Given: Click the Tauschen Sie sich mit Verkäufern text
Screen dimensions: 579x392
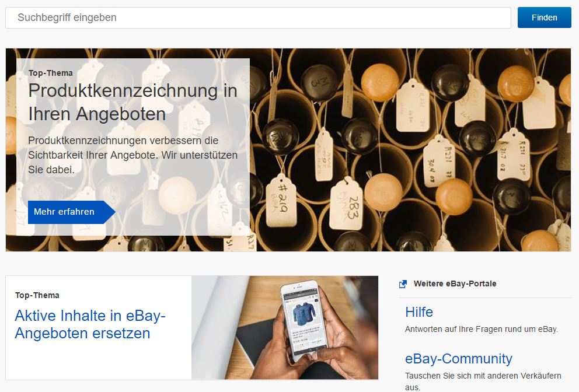Looking at the screenshot, I should pyautogui.click(x=483, y=381).
